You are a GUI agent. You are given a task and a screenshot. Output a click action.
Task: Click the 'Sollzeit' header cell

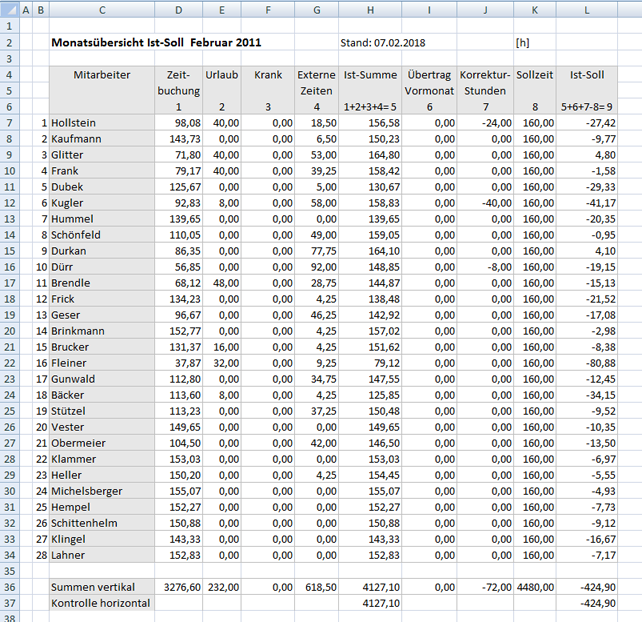535,75
